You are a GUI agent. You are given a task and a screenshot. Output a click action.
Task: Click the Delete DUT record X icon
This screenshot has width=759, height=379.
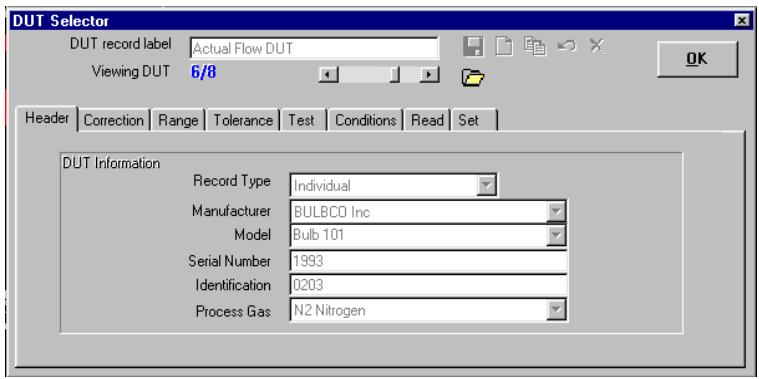coord(597,46)
